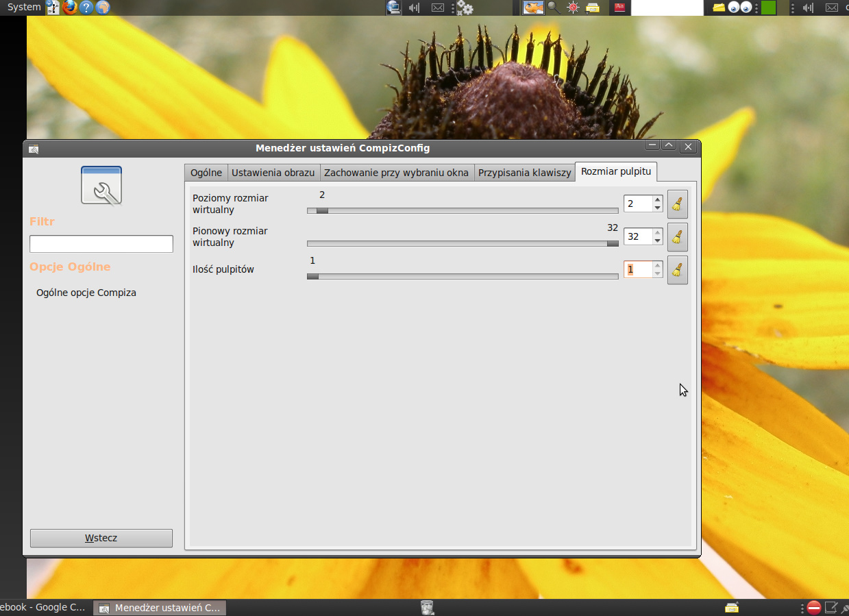Image resolution: width=849 pixels, height=616 pixels.
Task: Click the yellow printer icon in the bottom panel
Action: click(x=732, y=607)
